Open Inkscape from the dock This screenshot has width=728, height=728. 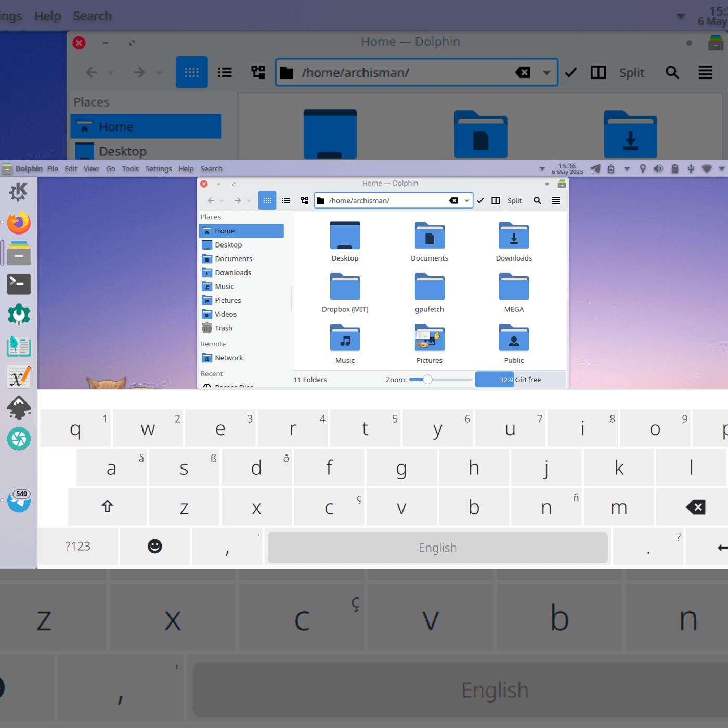pos(19,408)
